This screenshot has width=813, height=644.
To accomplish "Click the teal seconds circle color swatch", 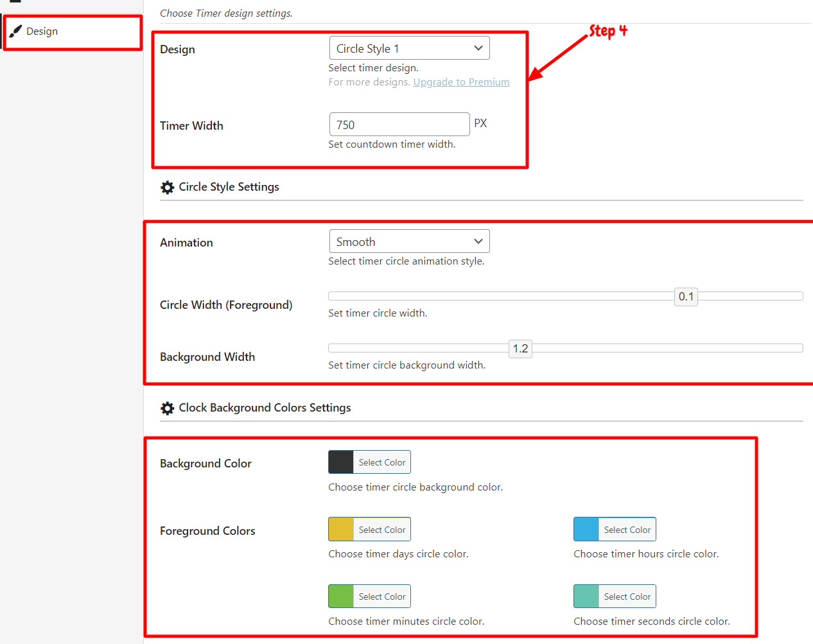I will [x=586, y=596].
